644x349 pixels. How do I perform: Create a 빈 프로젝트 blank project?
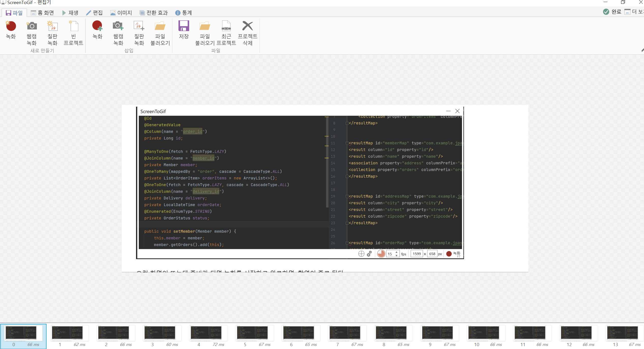pyautogui.click(x=73, y=26)
